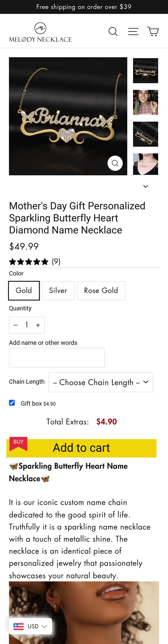Focus the Add name text field
168x644 pixels.
[57, 358]
